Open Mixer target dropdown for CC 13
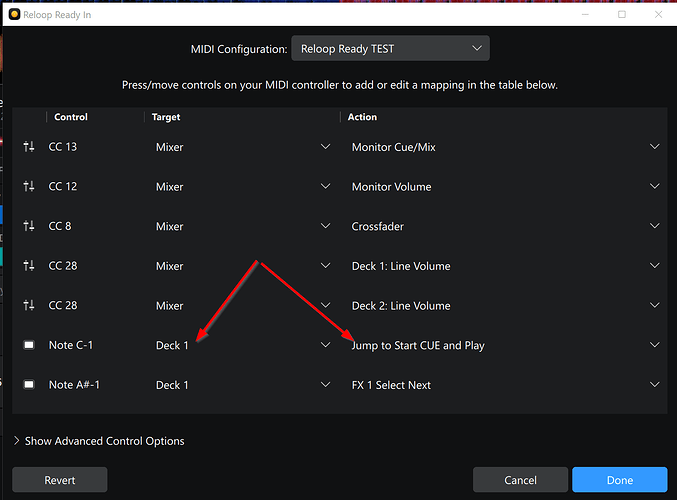 coord(242,147)
